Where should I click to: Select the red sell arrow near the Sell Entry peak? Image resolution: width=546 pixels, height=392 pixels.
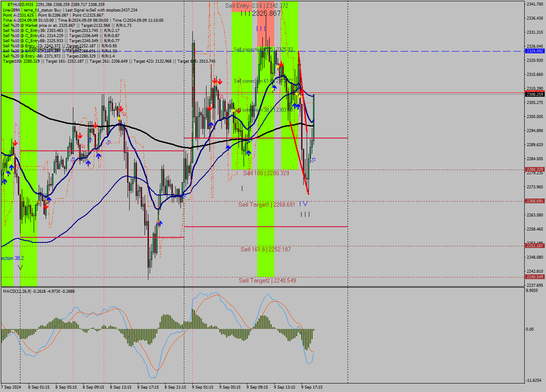[x=282, y=64]
